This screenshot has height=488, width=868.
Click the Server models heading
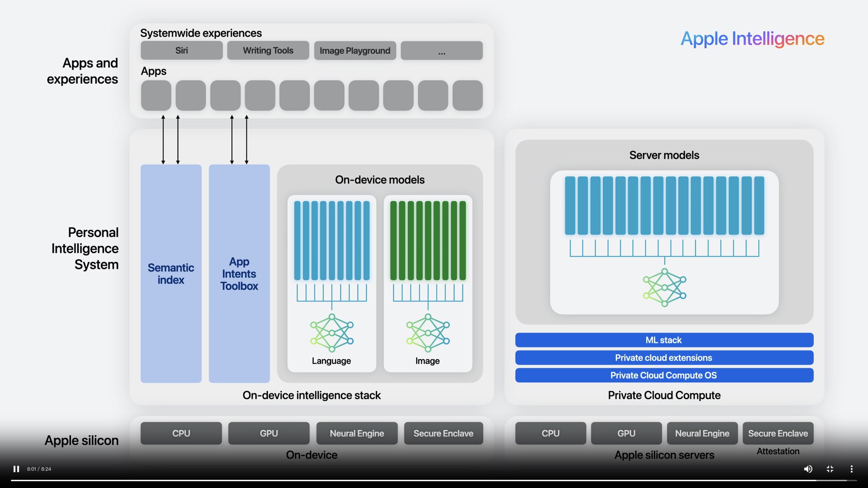pyautogui.click(x=664, y=155)
